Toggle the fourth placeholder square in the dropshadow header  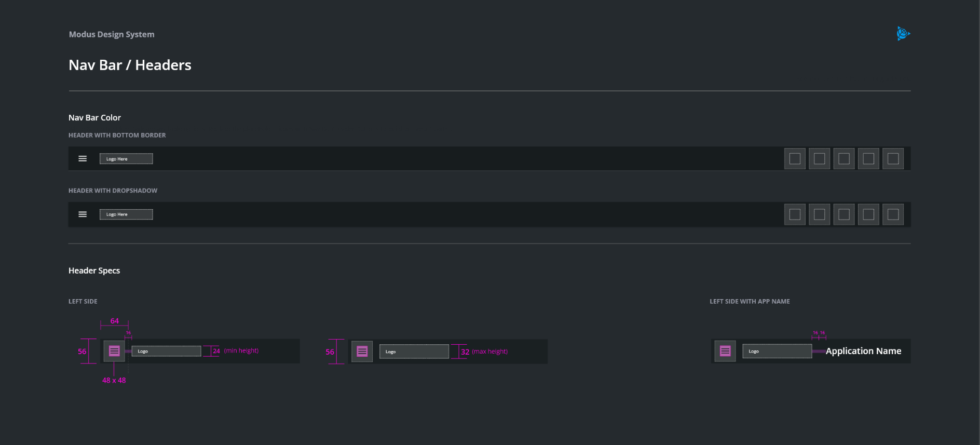tap(868, 214)
